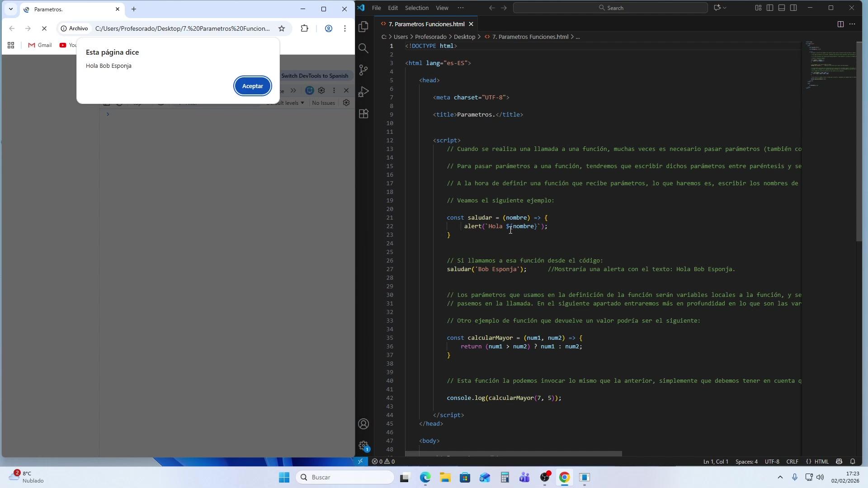
Task: Click the VS Code minimap preview
Action: tap(829, 66)
